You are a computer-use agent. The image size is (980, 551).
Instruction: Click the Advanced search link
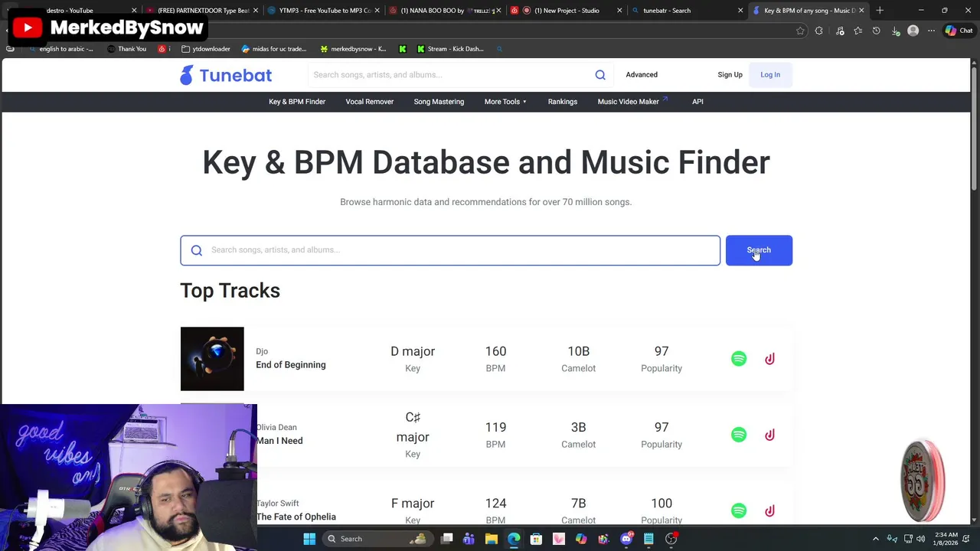(x=642, y=75)
